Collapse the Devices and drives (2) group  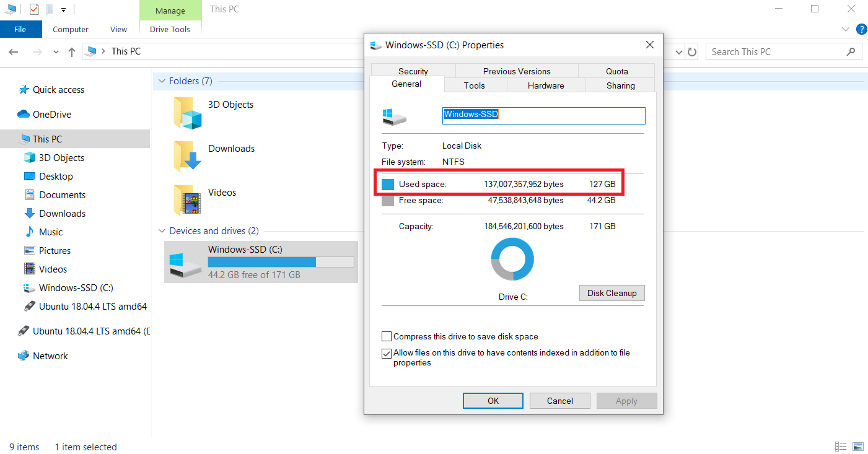162,231
